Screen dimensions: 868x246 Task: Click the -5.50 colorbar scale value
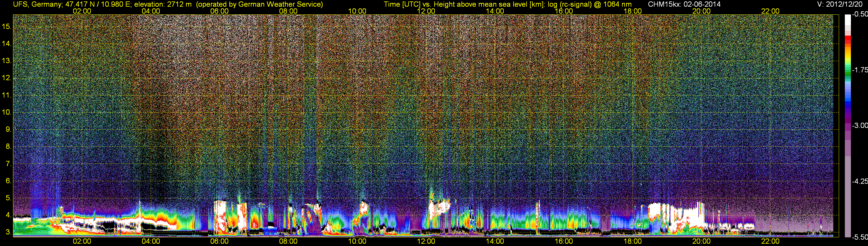tap(860, 237)
